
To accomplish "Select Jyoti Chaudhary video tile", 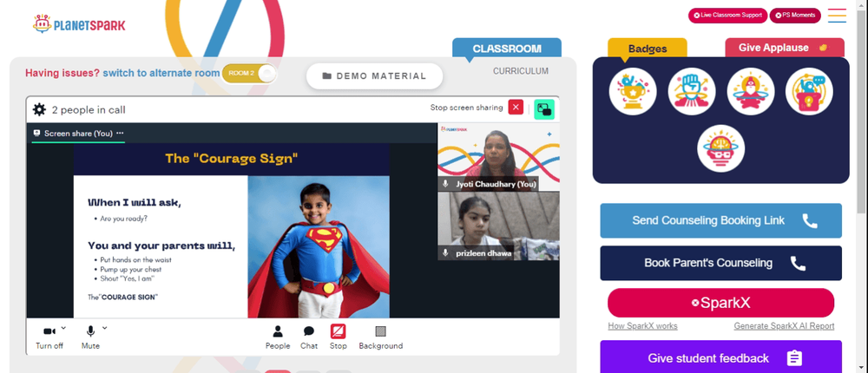I will click(498, 157).
